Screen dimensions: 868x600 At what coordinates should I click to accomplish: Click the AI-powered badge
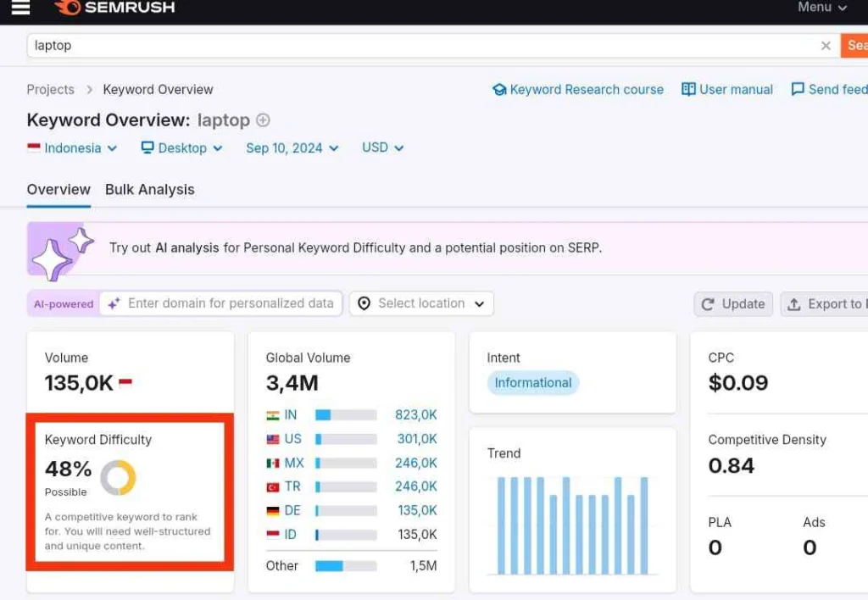(64, 304)
